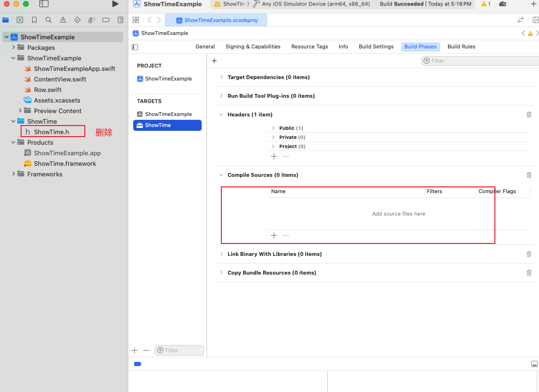Collapse the Headers phase
Image resolution: width=539 pixels, height=392 pixels.
(221, 115)
